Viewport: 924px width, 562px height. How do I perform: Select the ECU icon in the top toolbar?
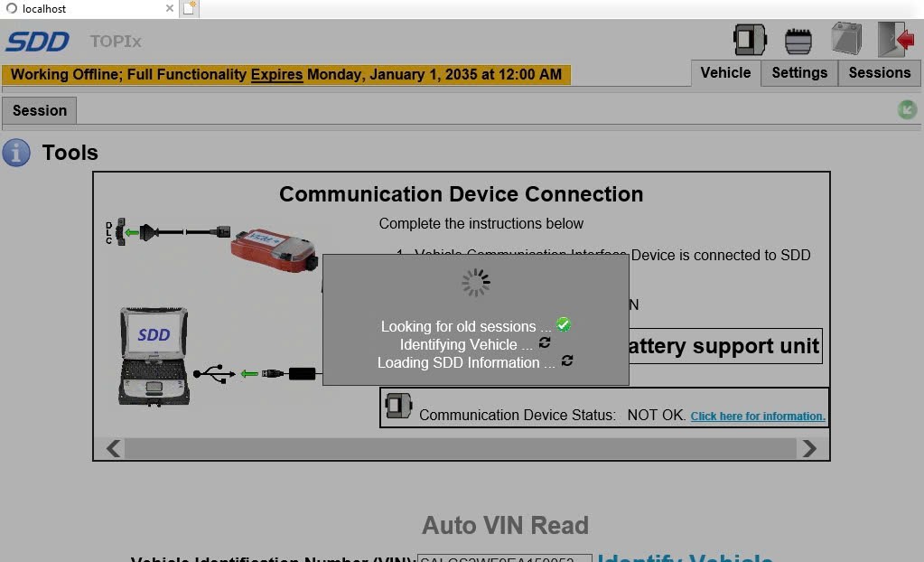798,38
